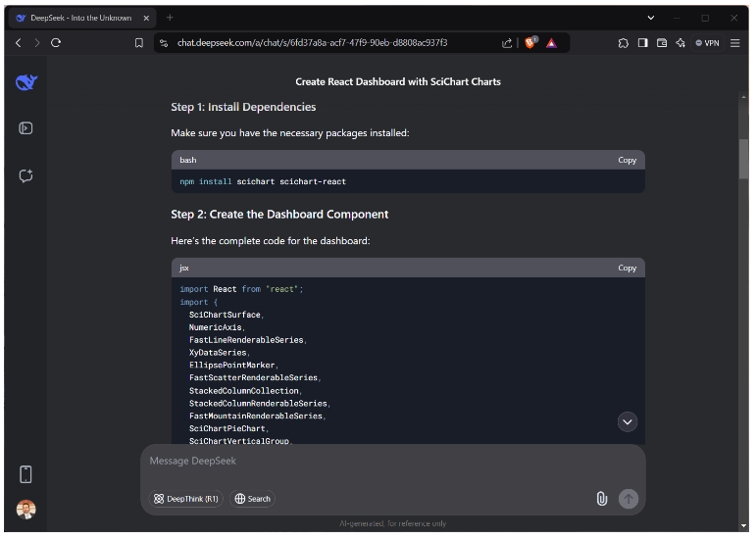
Task: Go back with browser back arrow
Action: 19,43
